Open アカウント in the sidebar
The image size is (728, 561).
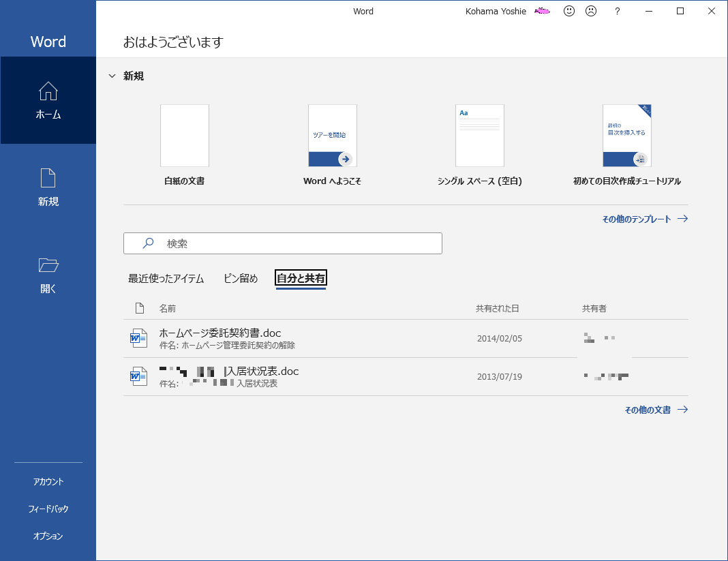(48, 481)
